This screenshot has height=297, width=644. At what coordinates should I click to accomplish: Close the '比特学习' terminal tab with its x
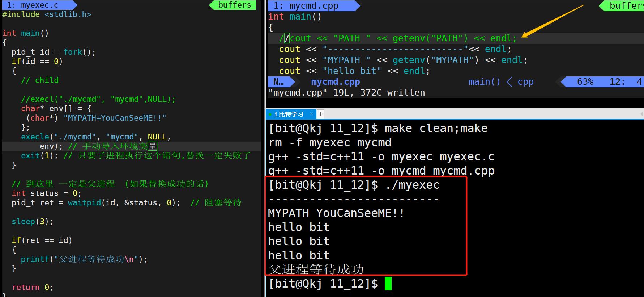(x=311, y=114)
